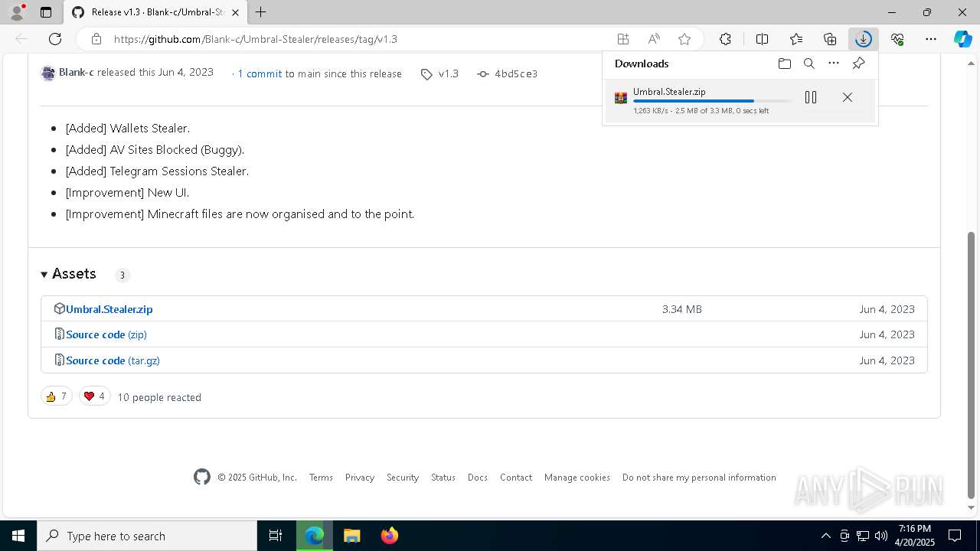Download Umbral.Stealer.zip asset

pos(109,309)
